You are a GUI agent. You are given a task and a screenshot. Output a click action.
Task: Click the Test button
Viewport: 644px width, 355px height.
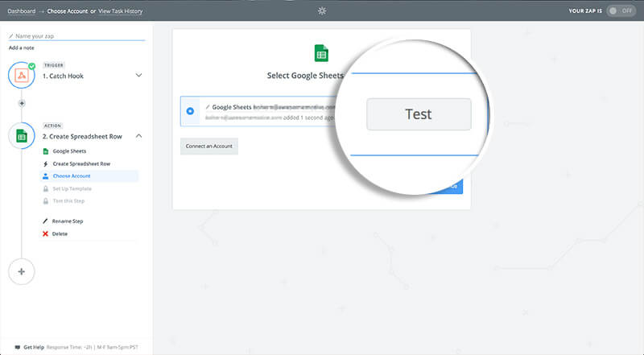pyautogui.click(x=419, y=114)
